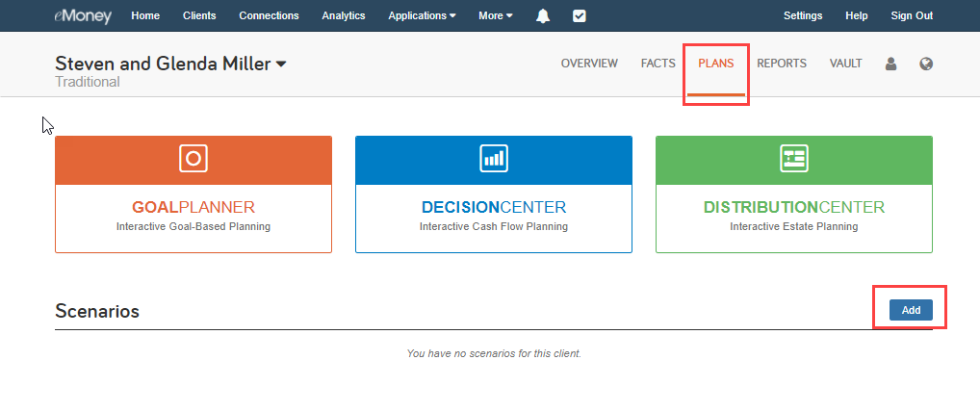Viewport: 980px width, 412px height.
Task: Open the DISTRIBUTIONCENTER card title
Action: (x=794, y=207)
